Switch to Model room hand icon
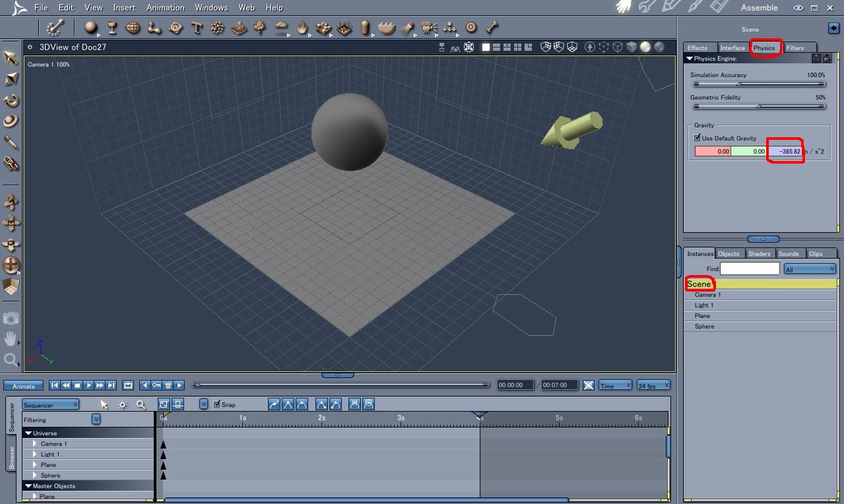 624,7
